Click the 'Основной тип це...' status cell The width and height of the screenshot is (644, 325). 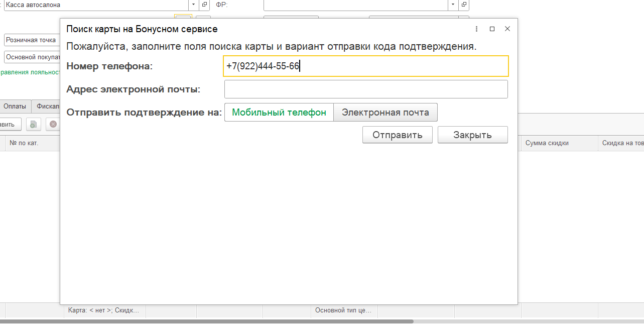pyautogui.click(x=344, y=310)
